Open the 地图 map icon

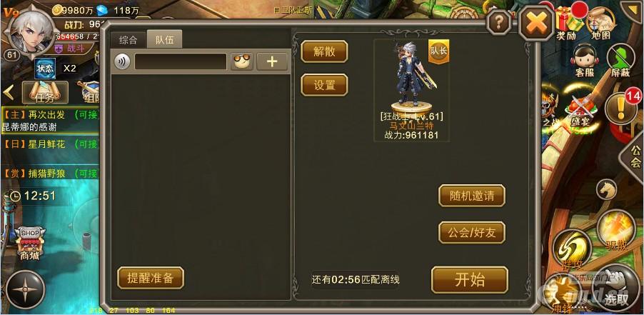[601, 23]
